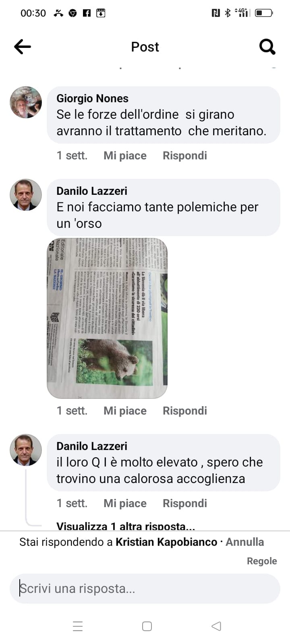
Task: Expand 'Visualizza 1 altra risposta' replies
Action: pyautogui.click(x=126, y=526)
